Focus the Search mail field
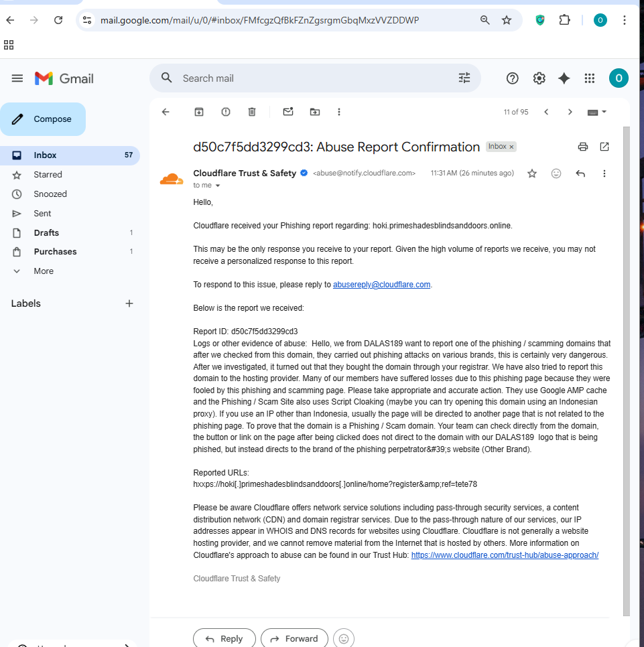 (x=316, y=78)
